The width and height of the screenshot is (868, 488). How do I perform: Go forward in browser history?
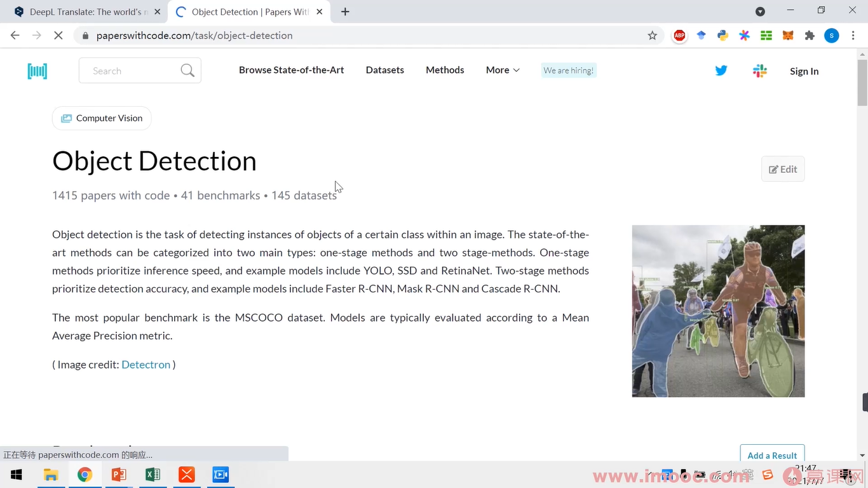point(37,36)
